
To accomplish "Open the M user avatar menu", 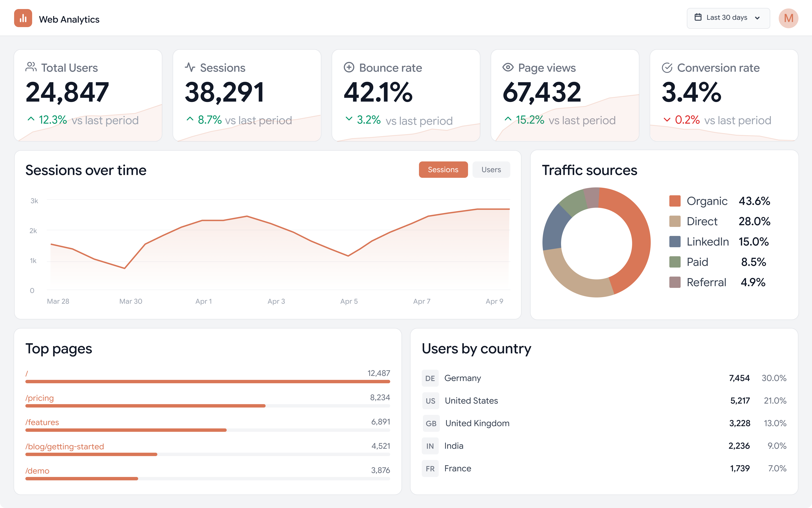I will click(x=788, y=18).
